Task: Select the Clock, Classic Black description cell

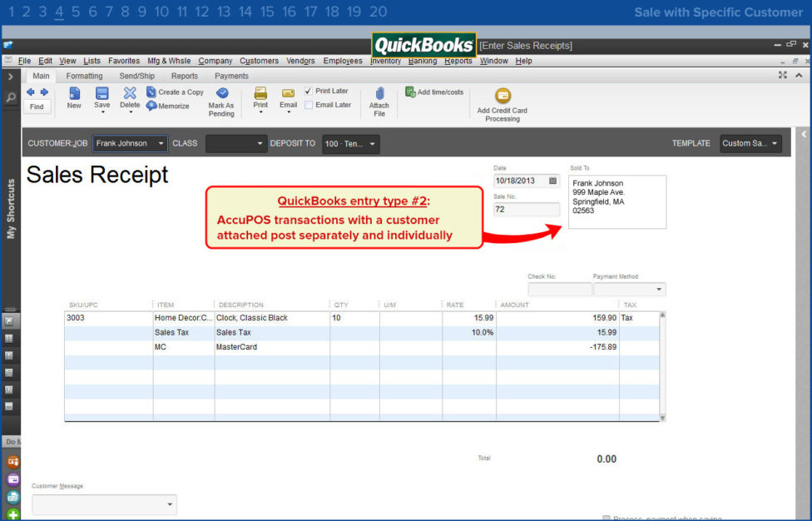Action: pyautogui.click(x=272, y=318)
